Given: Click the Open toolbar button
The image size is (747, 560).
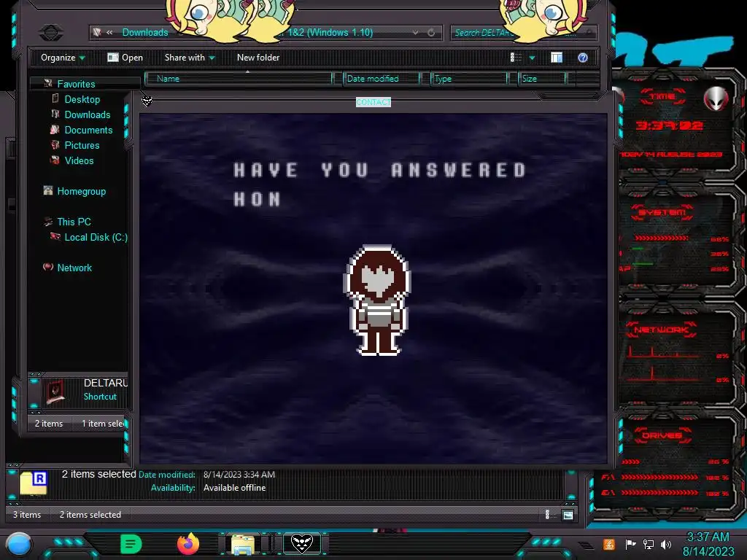Looking at the screenshot, I should [125, 58].
